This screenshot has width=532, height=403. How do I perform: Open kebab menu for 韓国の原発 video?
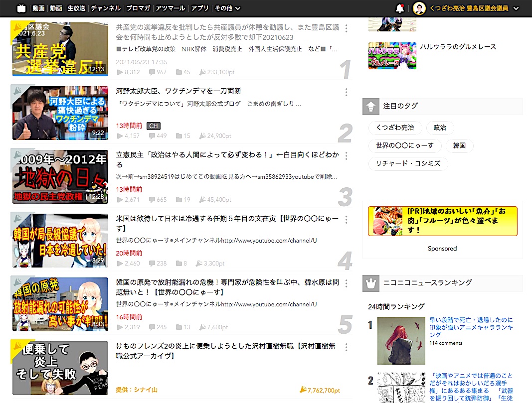pos(346,283)
